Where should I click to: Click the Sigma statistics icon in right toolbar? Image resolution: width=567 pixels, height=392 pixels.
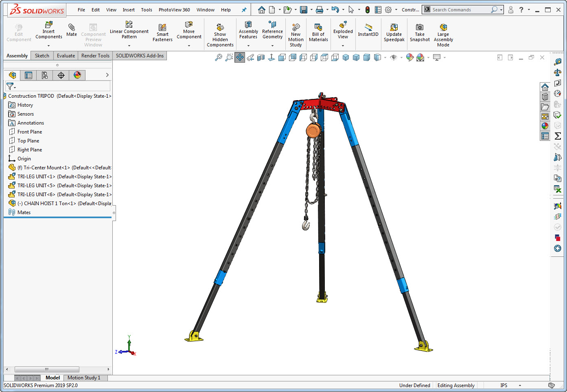point(558,136)
